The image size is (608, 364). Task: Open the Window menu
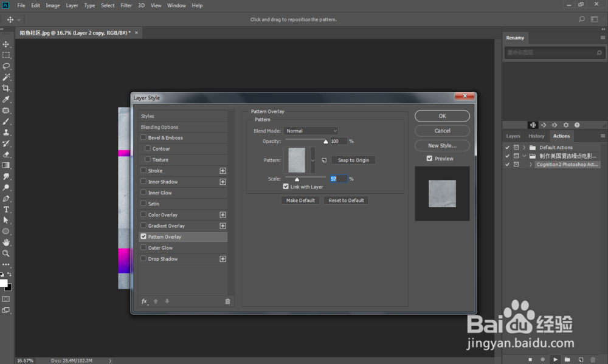coord(176,5)
